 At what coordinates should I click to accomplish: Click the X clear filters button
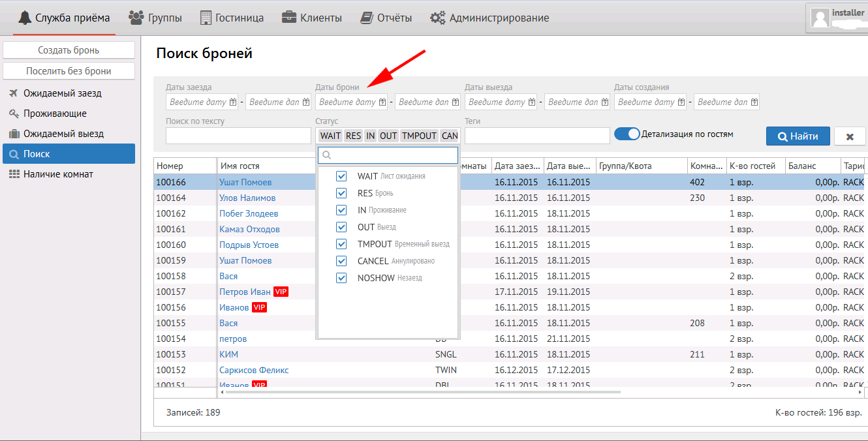click(x=850, y=136)
